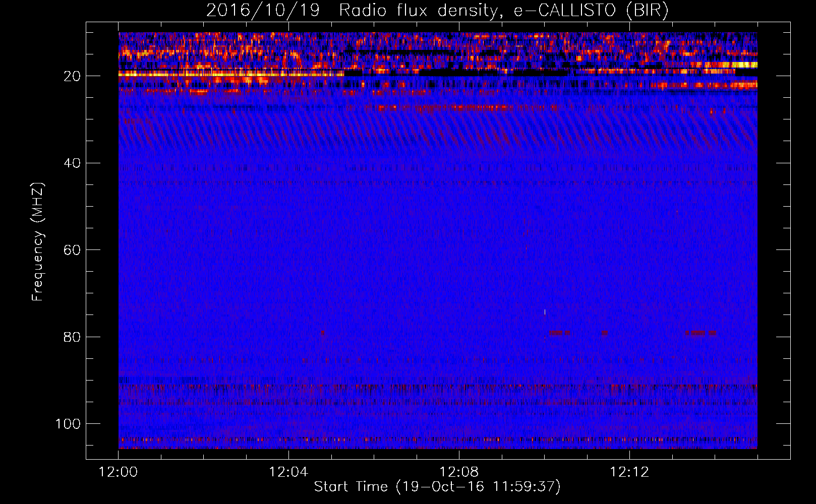The image size is (816, 504).
Task: Click the bright yellow emission band near 20 MHz
Action: tap(231, 74)
